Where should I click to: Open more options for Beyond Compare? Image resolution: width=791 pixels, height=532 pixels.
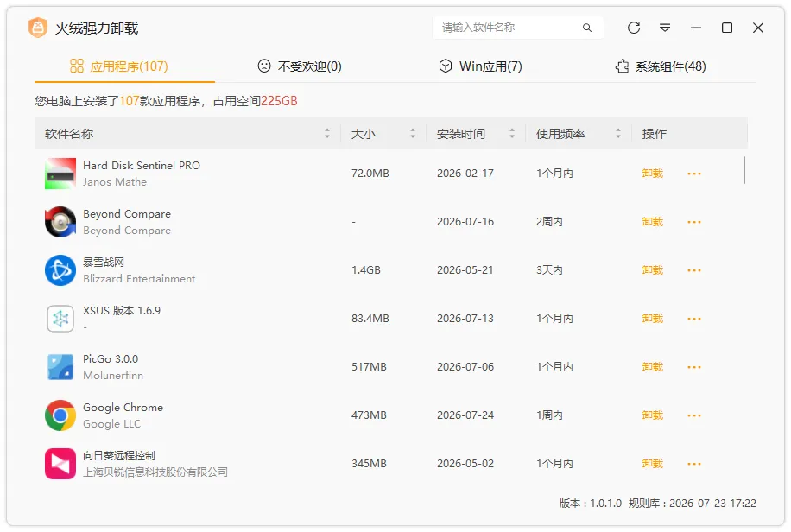pyautogui.click(x=694, y=222)
